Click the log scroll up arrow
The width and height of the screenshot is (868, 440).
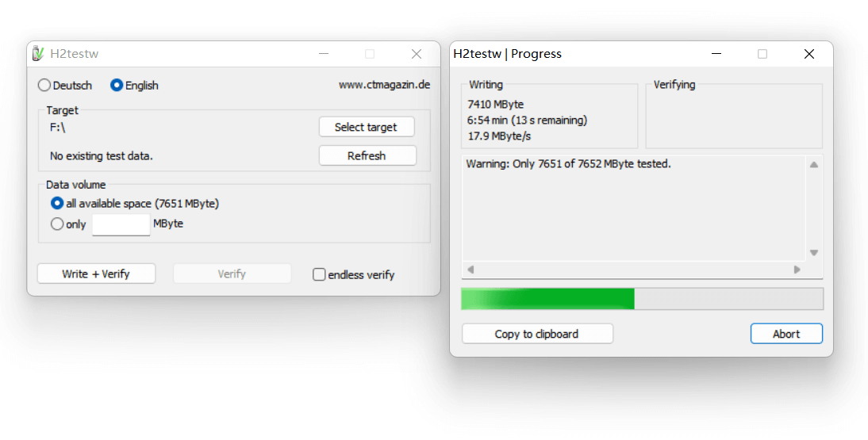(814, 164)
